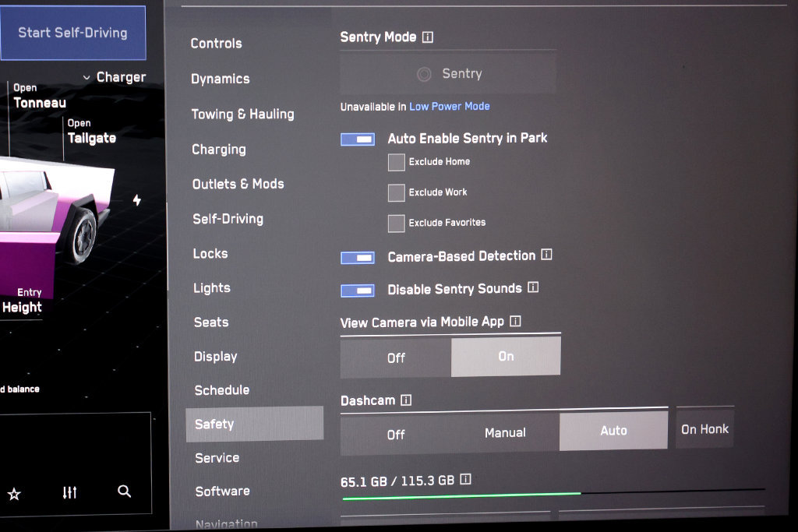Check Exclude Favorites box
Image resolution: width=798 pixels, height=532 pixels.
(397, 224)
